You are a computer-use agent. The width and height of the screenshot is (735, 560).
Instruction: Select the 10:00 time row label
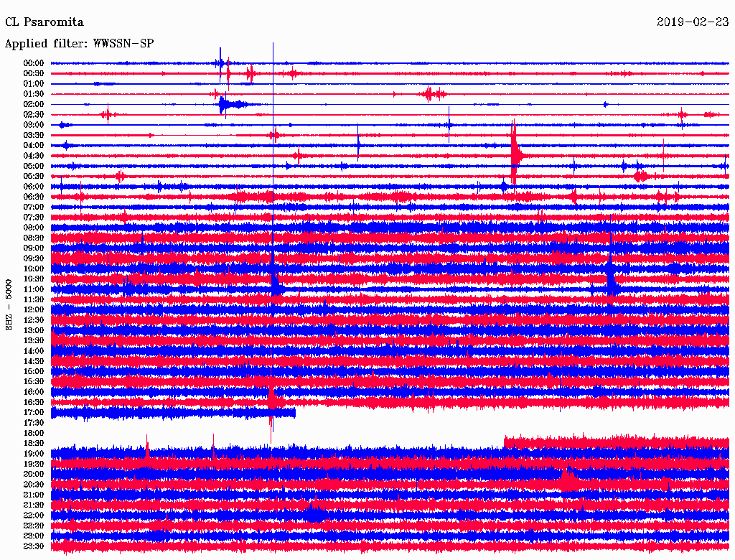[34, 269]
